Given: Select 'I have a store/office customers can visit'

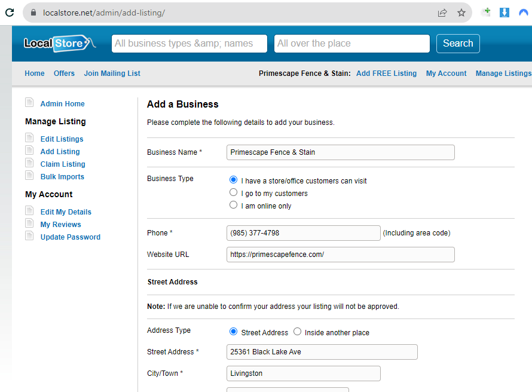Looking at the screenshot, I should pyautogui.click(x=233, y=180).
